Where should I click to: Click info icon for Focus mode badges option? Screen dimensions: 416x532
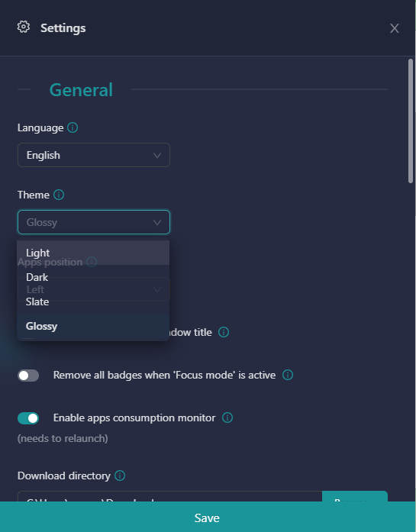288,375
